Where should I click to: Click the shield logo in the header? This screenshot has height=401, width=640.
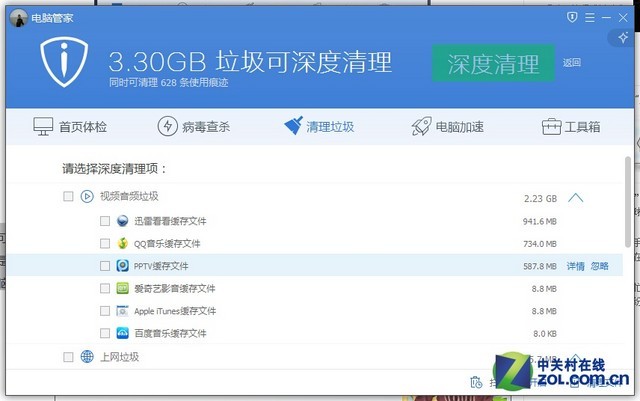(x=64, y=64)
